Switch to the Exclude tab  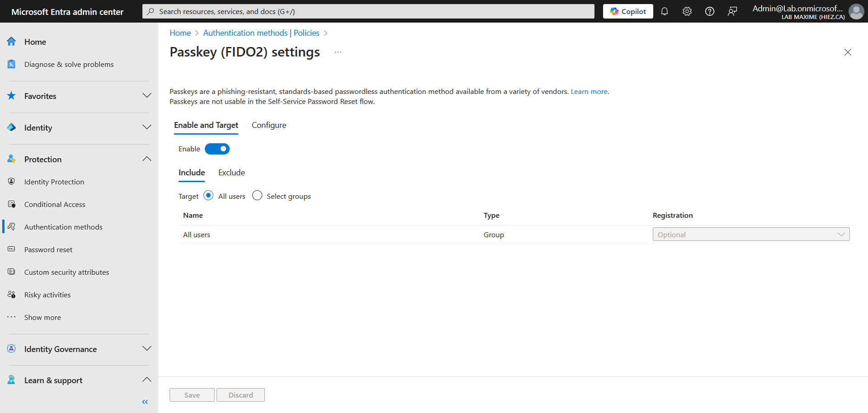[x=231, y=173]
